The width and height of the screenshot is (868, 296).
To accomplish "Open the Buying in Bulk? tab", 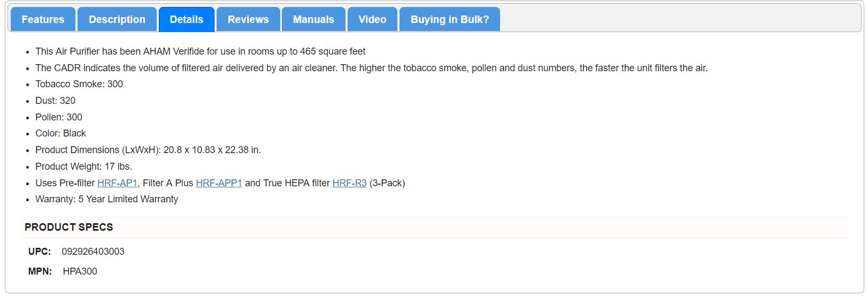I will [449, 20].
